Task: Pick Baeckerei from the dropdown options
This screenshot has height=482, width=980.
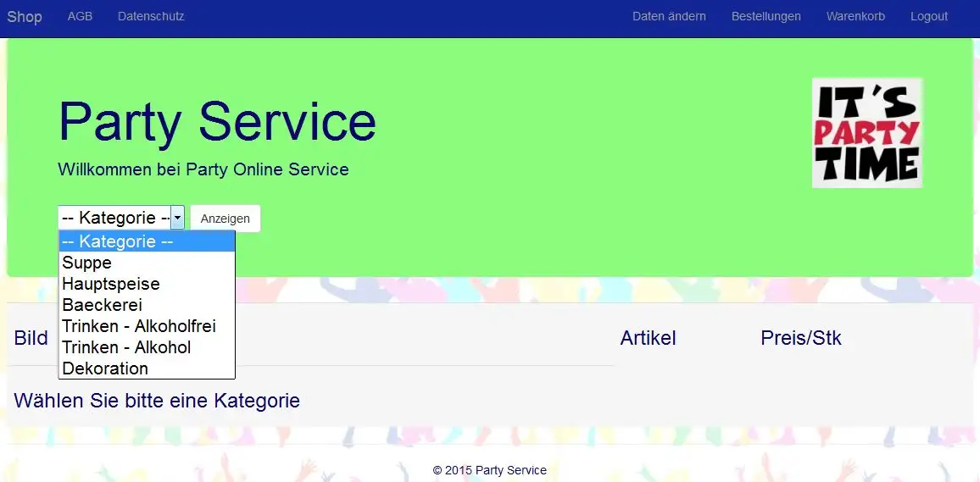Action: [147, 305]
